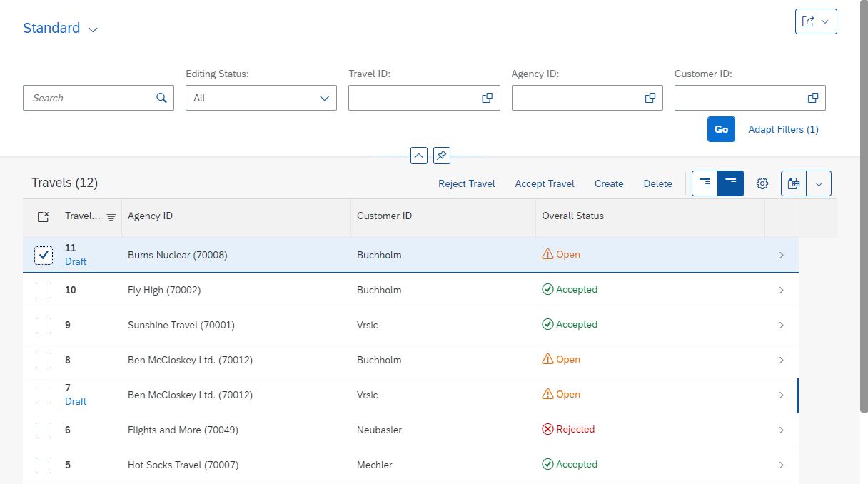Open the Customer ID column header menu
This screenshot has width=868, height=484.
click(443, 216)
